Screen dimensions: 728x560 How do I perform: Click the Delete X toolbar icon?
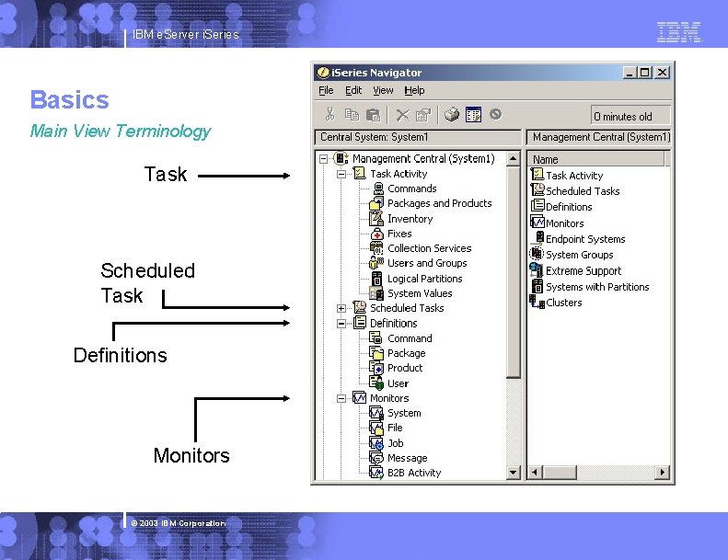402,115
